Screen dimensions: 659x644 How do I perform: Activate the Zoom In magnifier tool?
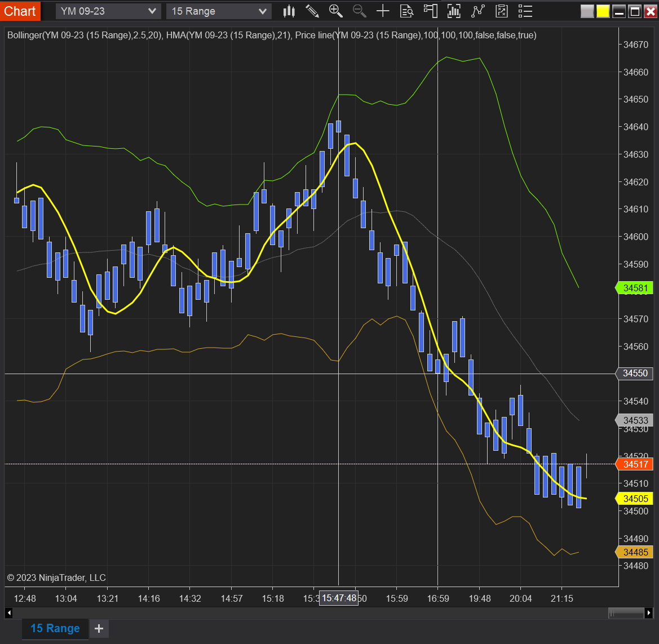coord(335,11)
